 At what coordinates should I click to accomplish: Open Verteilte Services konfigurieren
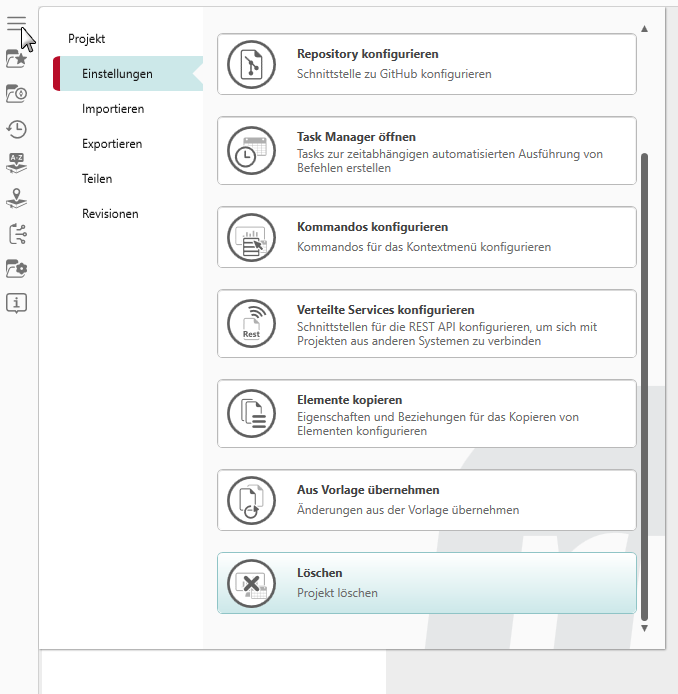point(426,323)
